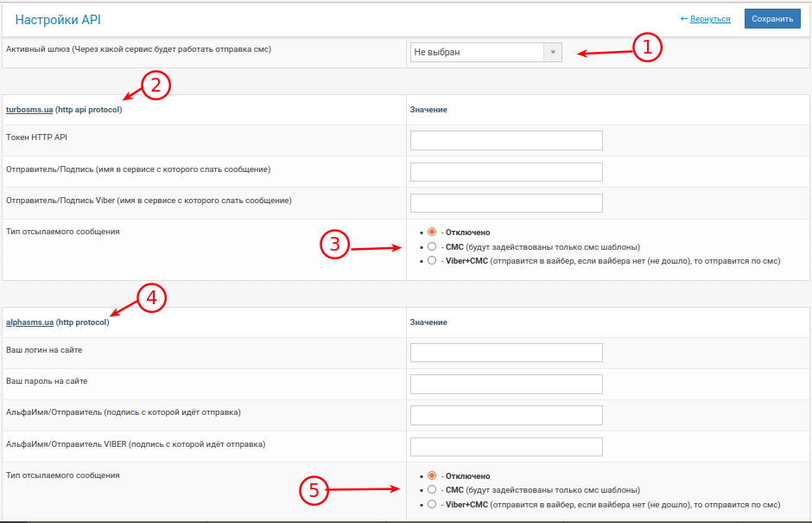This screenshot has height=523, width=812.
Task: Open the alphasms.ua link
Action: pos(29,322)
